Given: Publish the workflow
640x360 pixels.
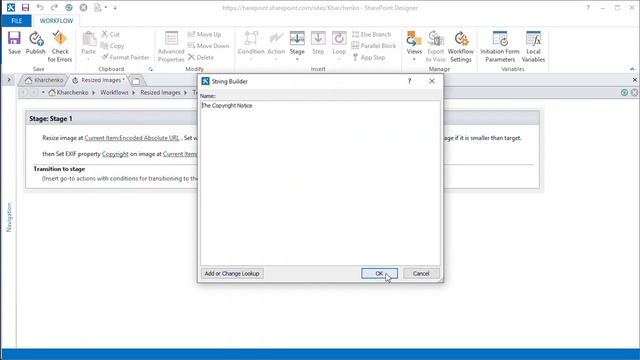Looking at the screenshot, I should point(36,43).
